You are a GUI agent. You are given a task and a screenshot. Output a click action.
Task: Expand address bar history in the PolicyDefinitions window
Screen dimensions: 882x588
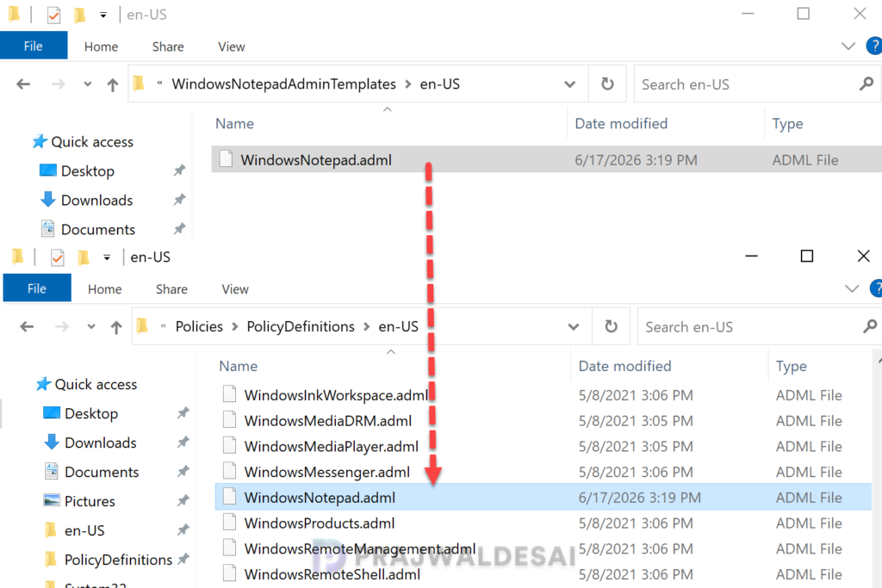point(574,326)
